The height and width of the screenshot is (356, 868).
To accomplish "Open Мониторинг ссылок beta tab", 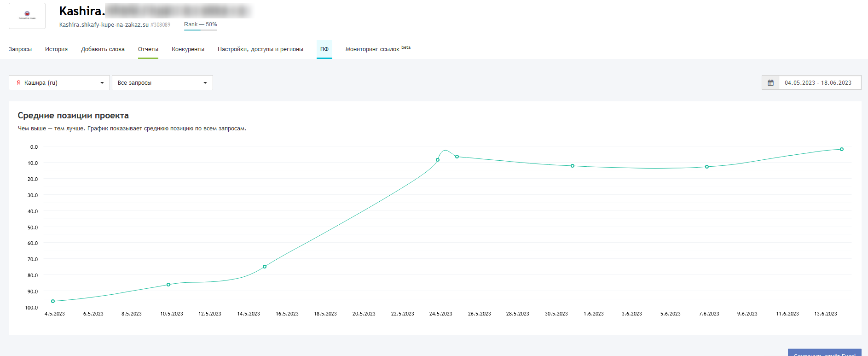I will pyautogui.click(x=377, y=49).
